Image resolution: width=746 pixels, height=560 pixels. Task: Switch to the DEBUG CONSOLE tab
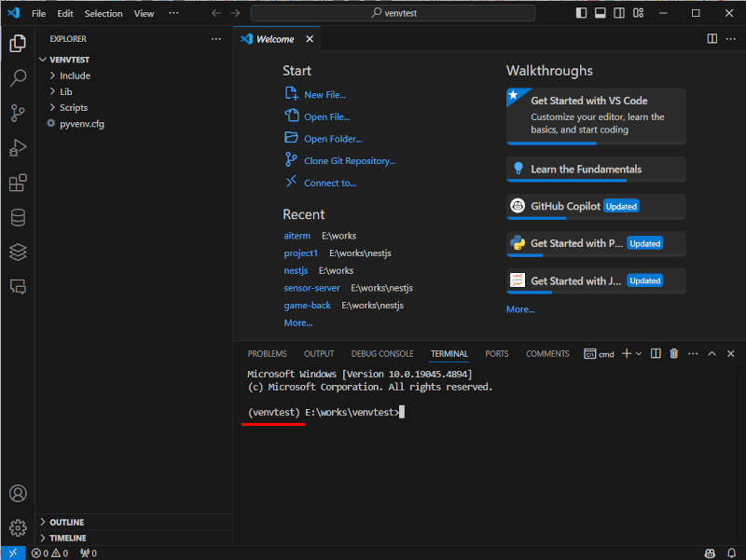(x=382, y=354)
